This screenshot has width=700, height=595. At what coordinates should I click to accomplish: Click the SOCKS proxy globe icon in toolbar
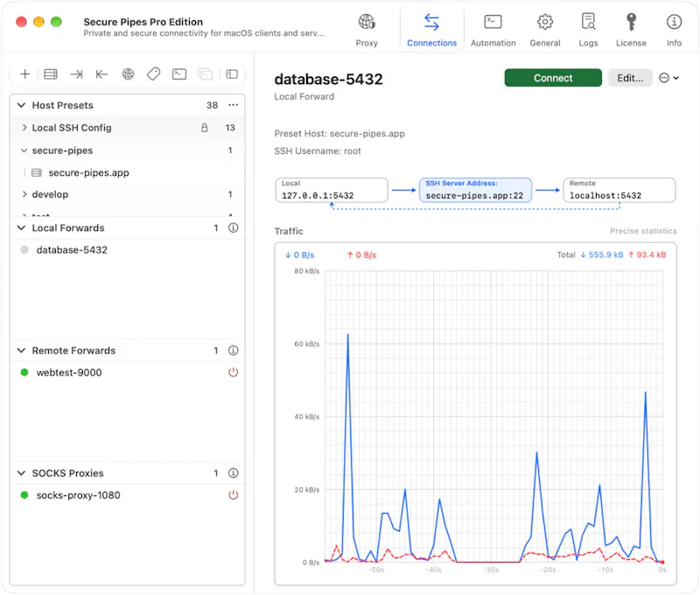128,74
